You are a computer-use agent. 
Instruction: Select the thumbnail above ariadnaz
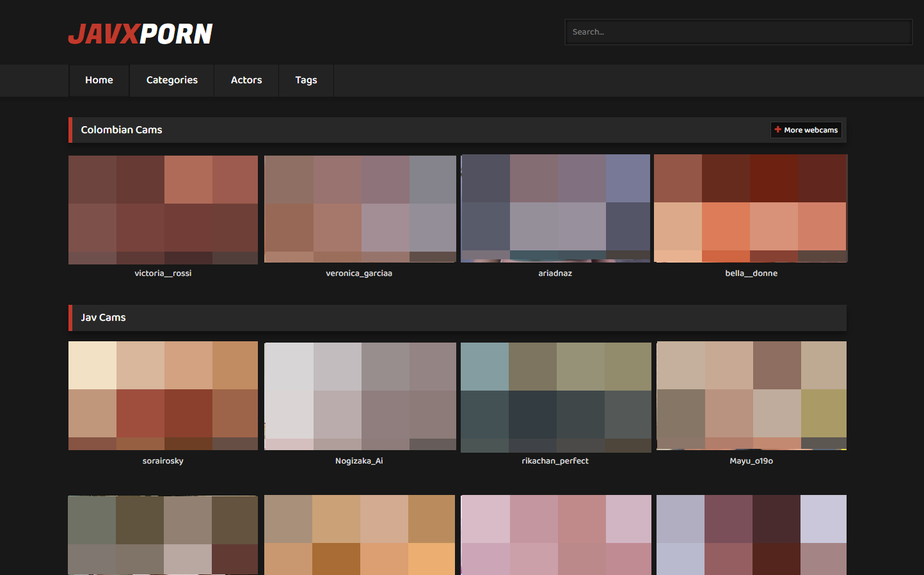click(555, 209)
